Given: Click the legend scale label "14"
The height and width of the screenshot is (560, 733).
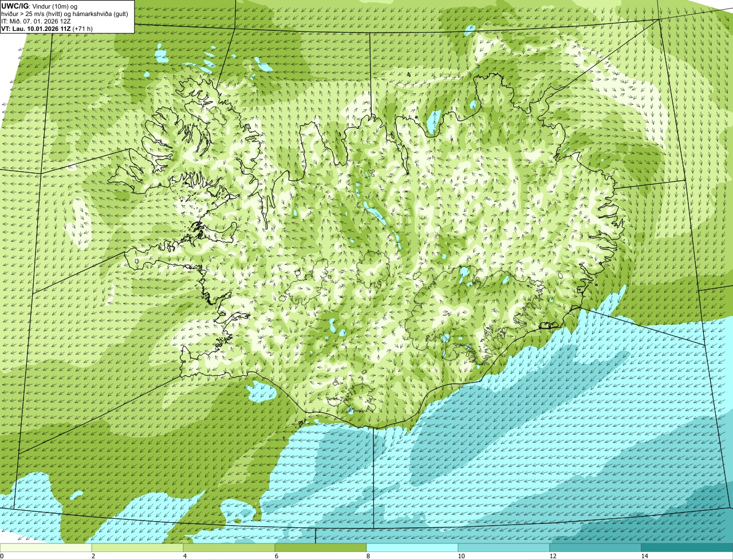Looking at the screenshot, I should (x=644, y=556).
